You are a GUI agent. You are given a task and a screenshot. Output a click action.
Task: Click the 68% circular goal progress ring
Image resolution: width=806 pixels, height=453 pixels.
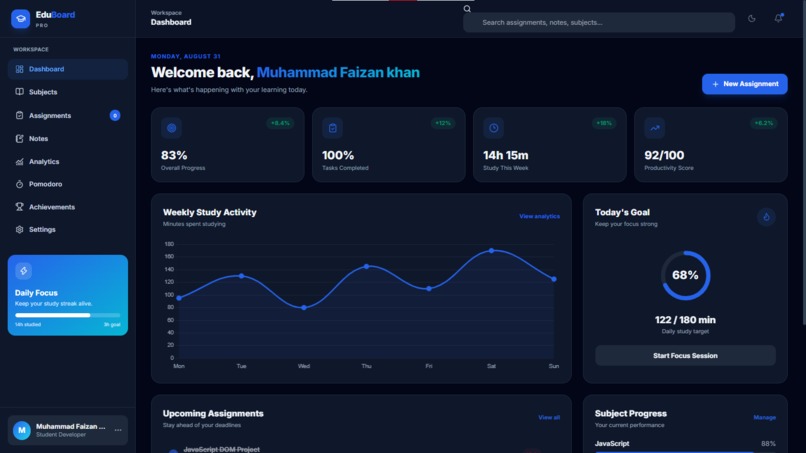click(x=685, y=275)
